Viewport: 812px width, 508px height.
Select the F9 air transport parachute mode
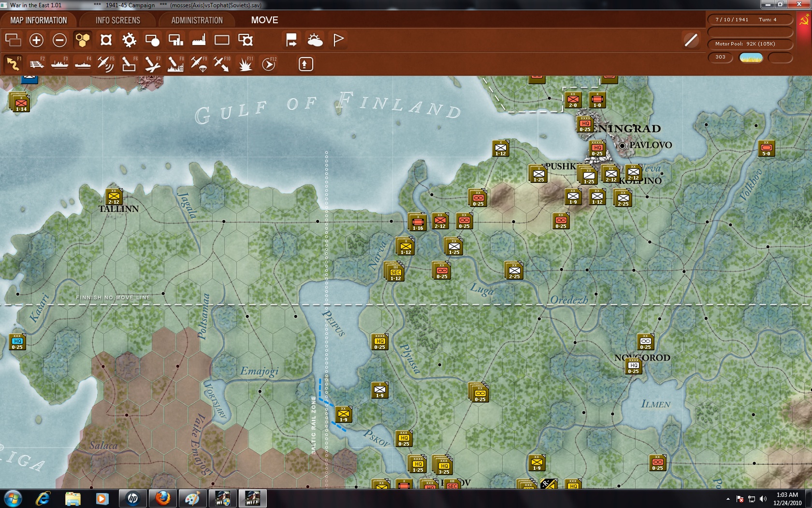coord(199,64)
